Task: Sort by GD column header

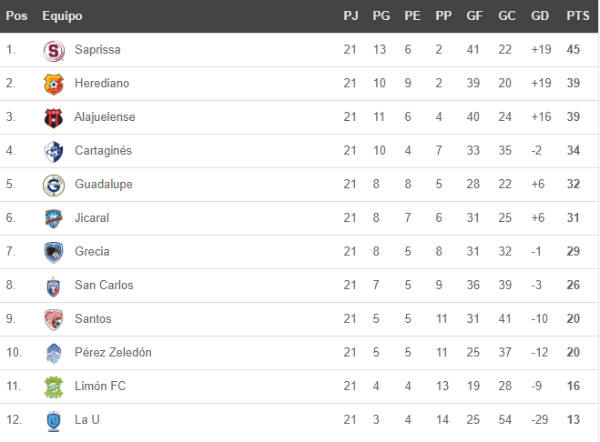Action: click(541, 16)
